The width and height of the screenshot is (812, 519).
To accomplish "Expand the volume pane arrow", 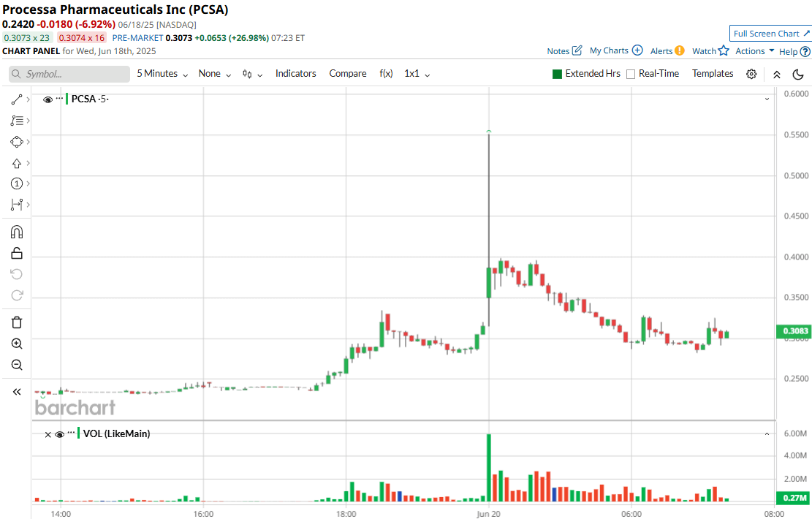I will point(767,434).
